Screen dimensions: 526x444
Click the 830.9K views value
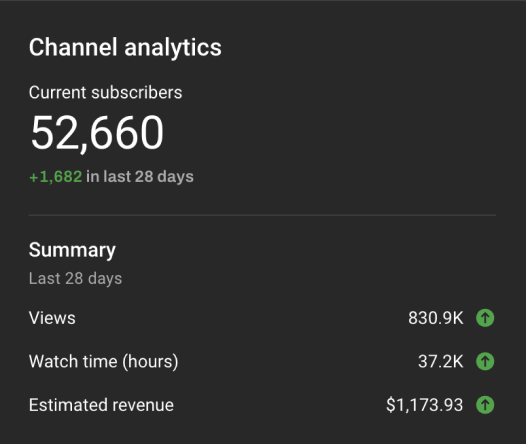click(x=436, y=318)
